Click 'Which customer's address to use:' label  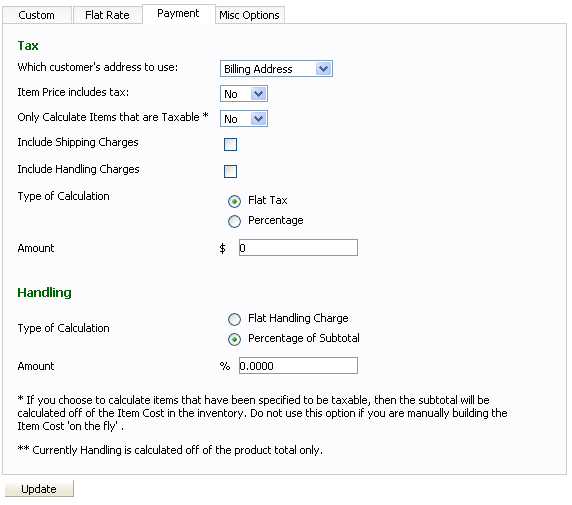[98, 67]
